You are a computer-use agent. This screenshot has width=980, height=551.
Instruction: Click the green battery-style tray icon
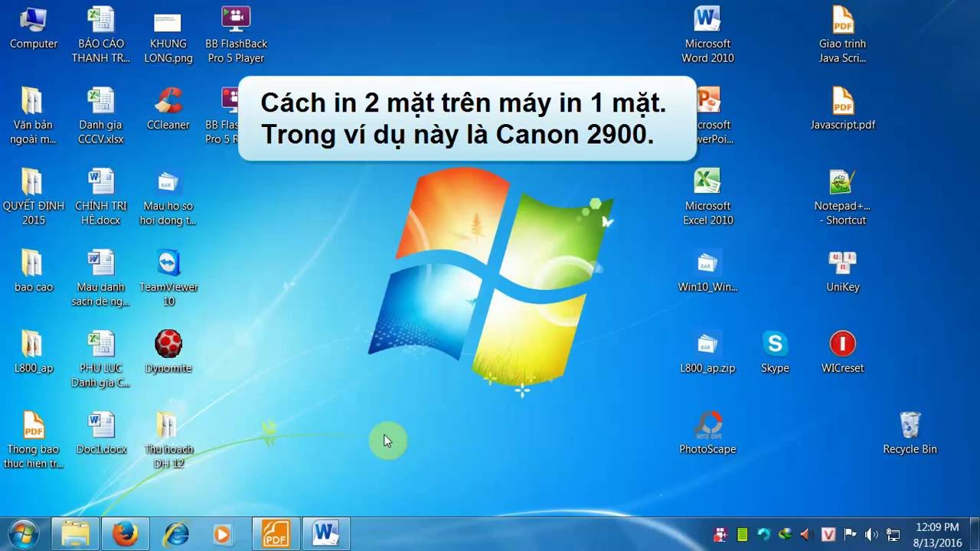(742, 534)
